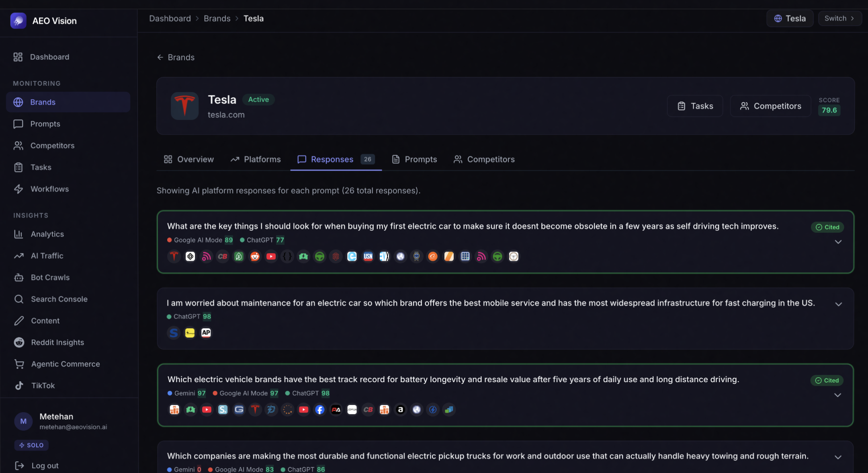This screenshot has height=473, width=868.
Task: Click the Tesla brand logo thumbnail
Action: (x=184, y=106)
